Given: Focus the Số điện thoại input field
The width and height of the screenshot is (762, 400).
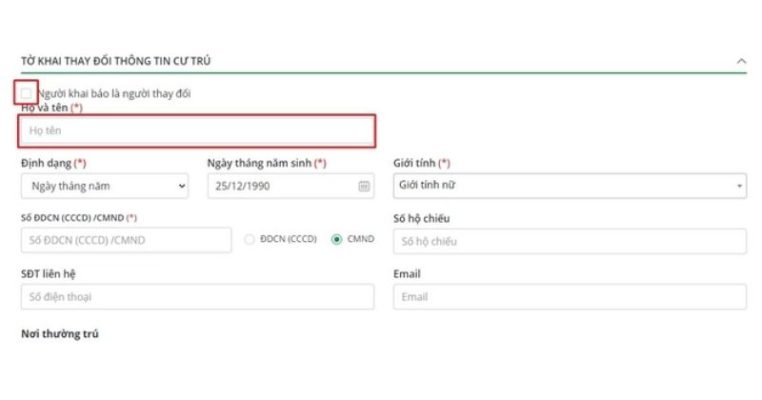Looking at the screenshot, I should click(197, 297).
